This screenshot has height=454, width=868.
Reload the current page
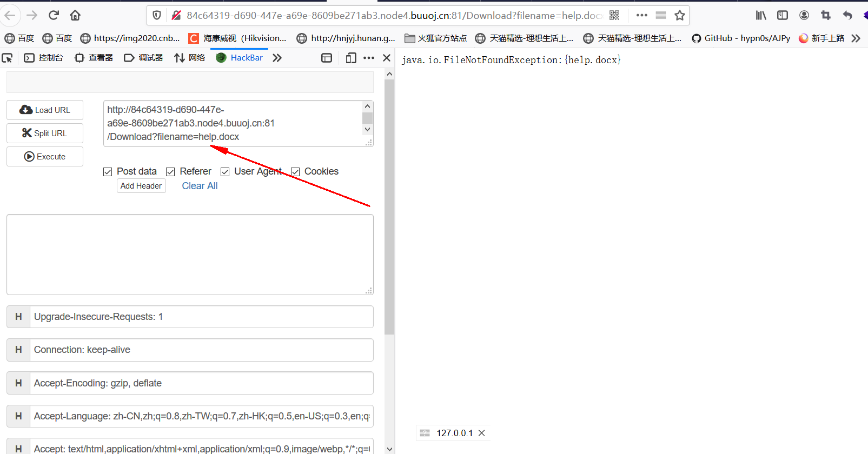click(54, 16)
